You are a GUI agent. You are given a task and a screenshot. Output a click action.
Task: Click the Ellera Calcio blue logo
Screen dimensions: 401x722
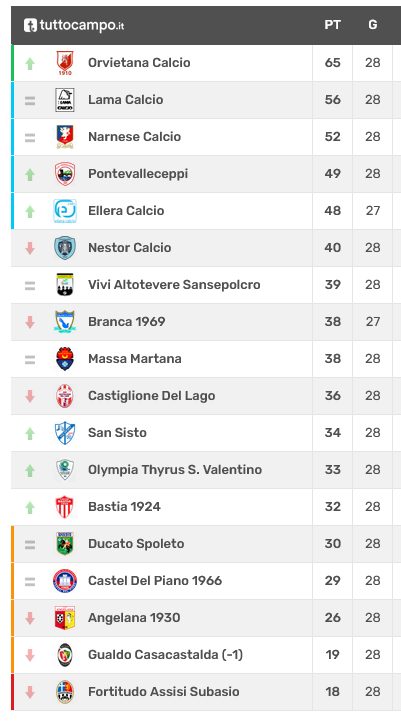pos(65,211)
